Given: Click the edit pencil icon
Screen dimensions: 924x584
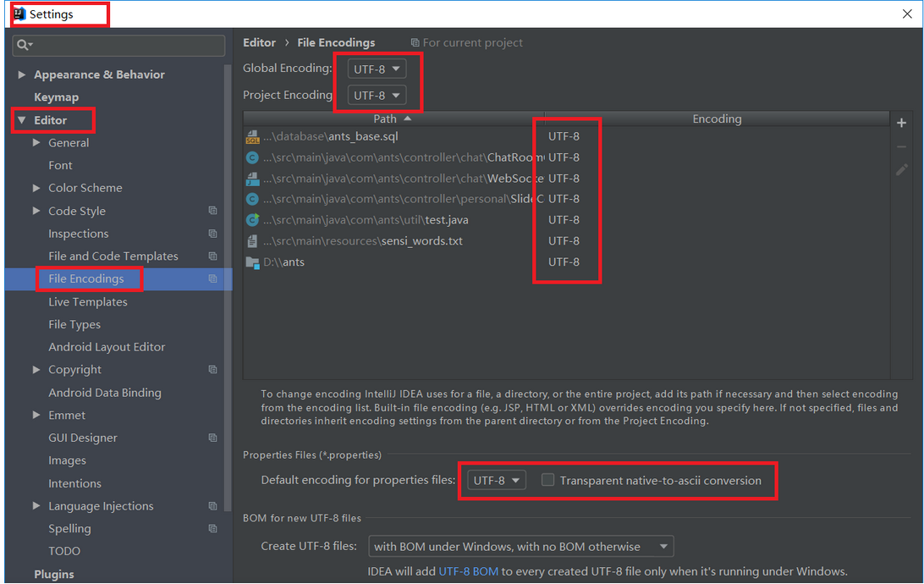Looking at the screenshot, I should click(x=901, y=170).
